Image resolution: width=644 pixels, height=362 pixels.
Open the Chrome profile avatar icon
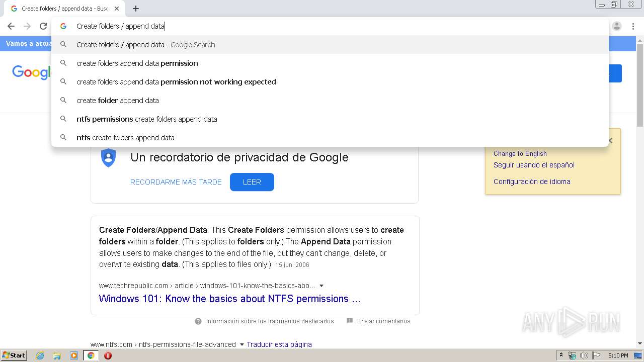617,26
